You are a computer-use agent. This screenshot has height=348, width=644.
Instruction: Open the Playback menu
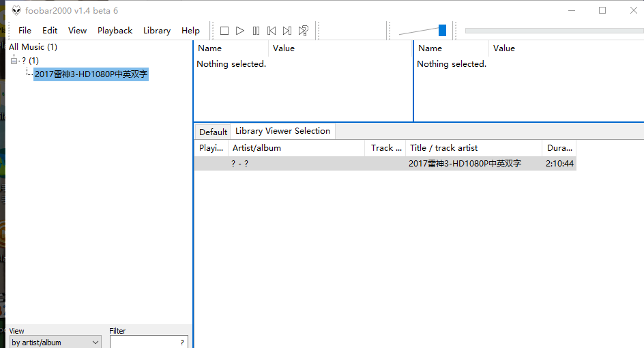[x=115, y=31]
